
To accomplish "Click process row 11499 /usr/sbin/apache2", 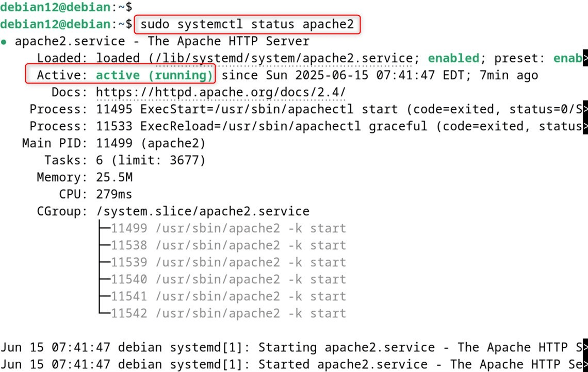I will pyautogui.click(x=228, y=229).
